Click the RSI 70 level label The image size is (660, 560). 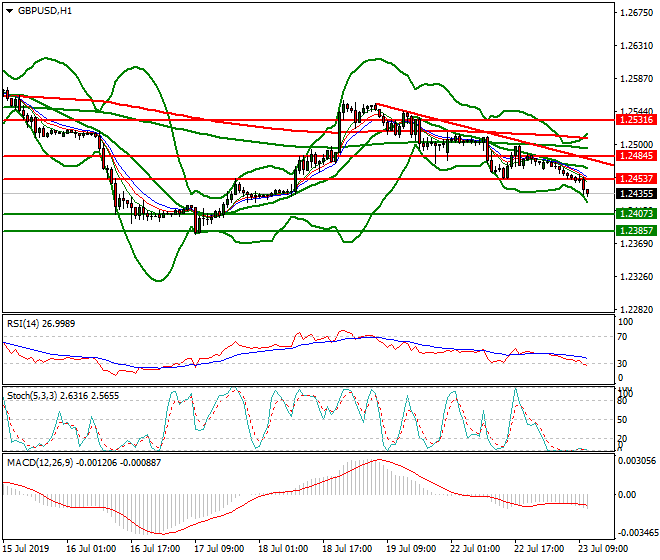pyautogui.click(x=623, y=337)
